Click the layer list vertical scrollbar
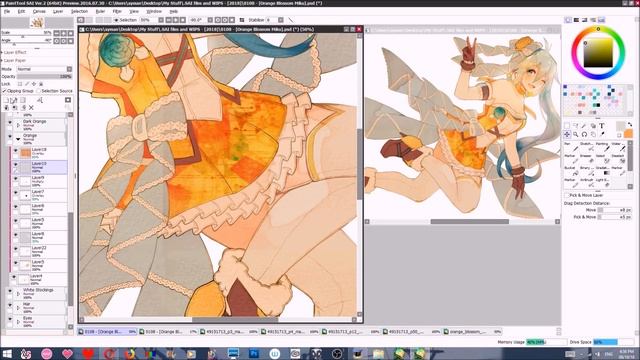The width and height of the screenshot is (640, 360). [x=71, y=259]
